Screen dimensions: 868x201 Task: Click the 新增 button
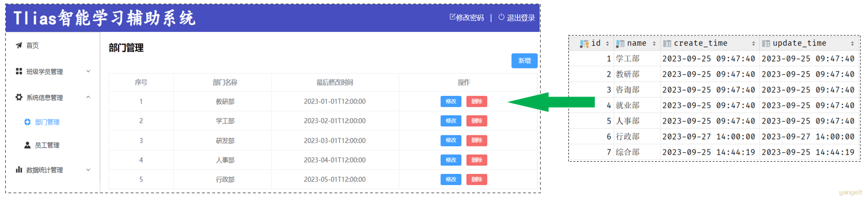(524, 61)
